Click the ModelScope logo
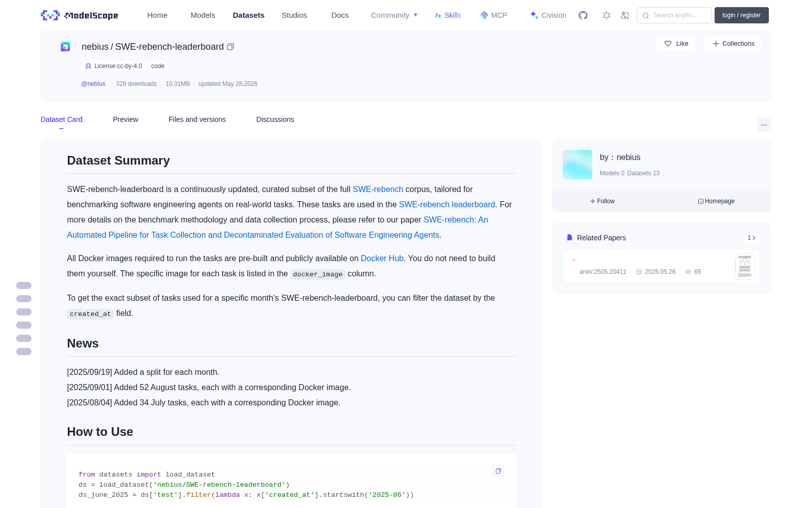The height and width of the screenshot is (508, 812). (80, 15)
